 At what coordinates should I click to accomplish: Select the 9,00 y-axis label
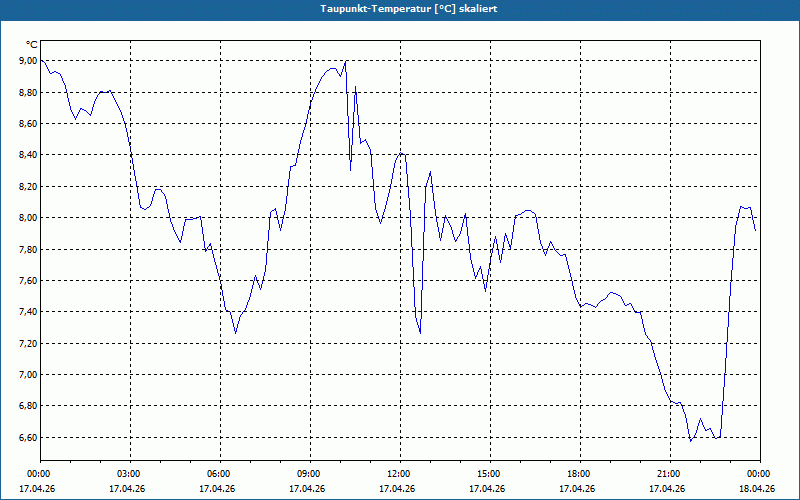(x=29, y=61)
